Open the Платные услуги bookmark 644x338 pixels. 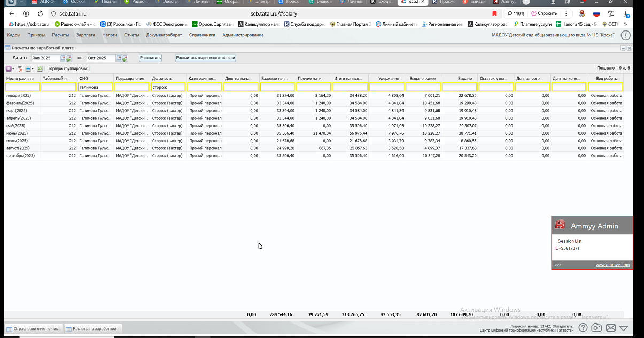[532, 24]
